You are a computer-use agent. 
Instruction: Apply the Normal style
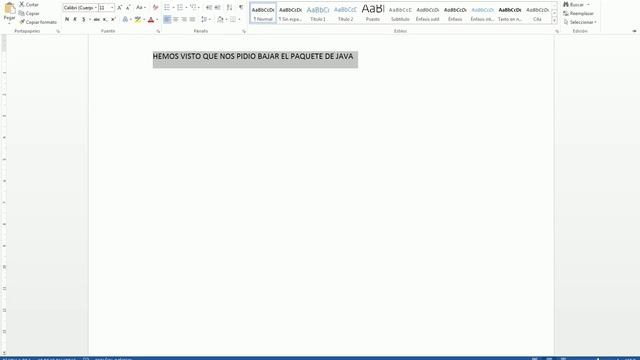tap(263, 13)
